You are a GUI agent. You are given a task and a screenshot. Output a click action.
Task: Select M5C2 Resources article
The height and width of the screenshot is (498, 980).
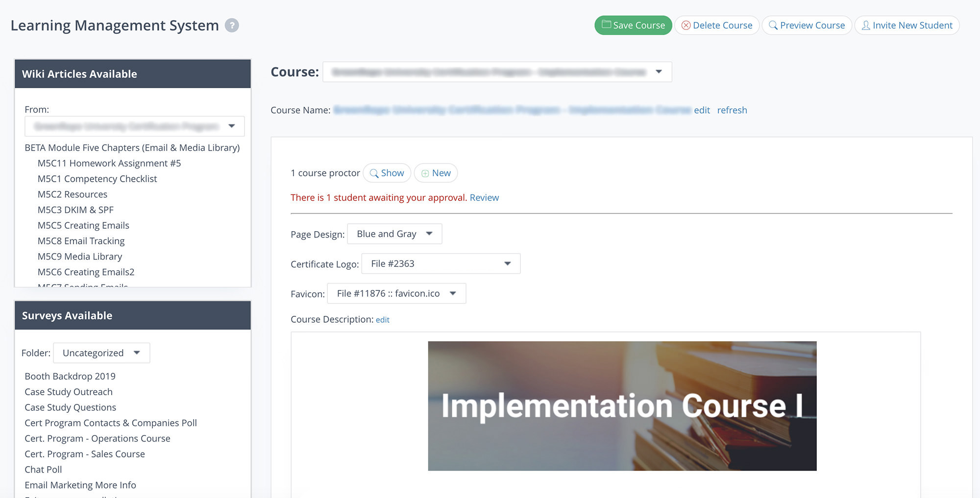73,194
